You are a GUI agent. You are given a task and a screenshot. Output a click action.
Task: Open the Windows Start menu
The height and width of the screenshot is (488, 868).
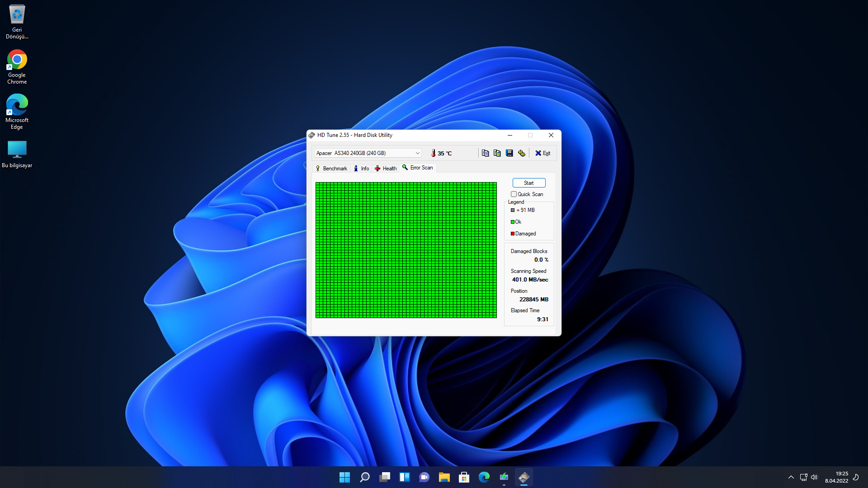[x=344, y=477]
